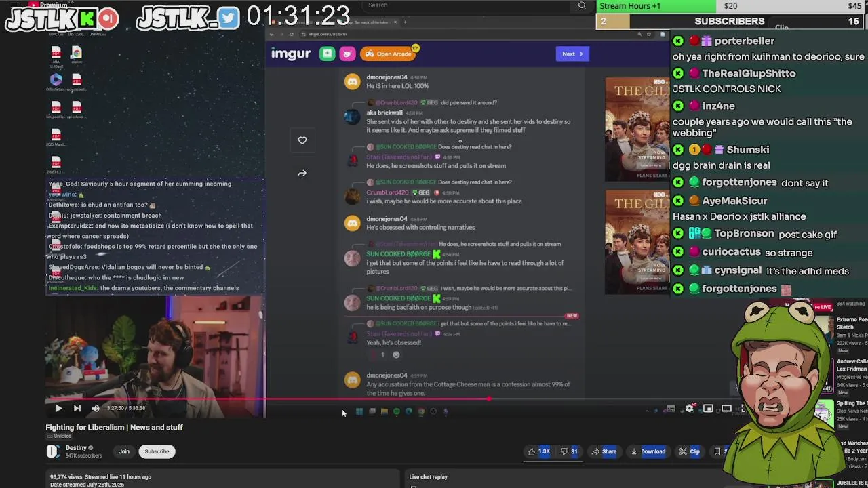Open a new browser tab with plus

pos(406,22)
